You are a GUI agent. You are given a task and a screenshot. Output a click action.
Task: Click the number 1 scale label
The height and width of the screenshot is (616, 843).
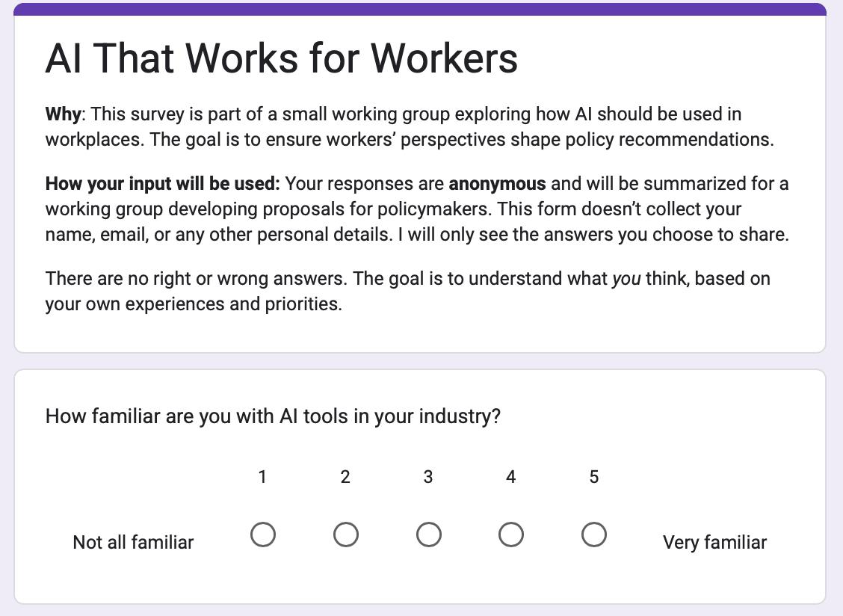click(262, 477)
